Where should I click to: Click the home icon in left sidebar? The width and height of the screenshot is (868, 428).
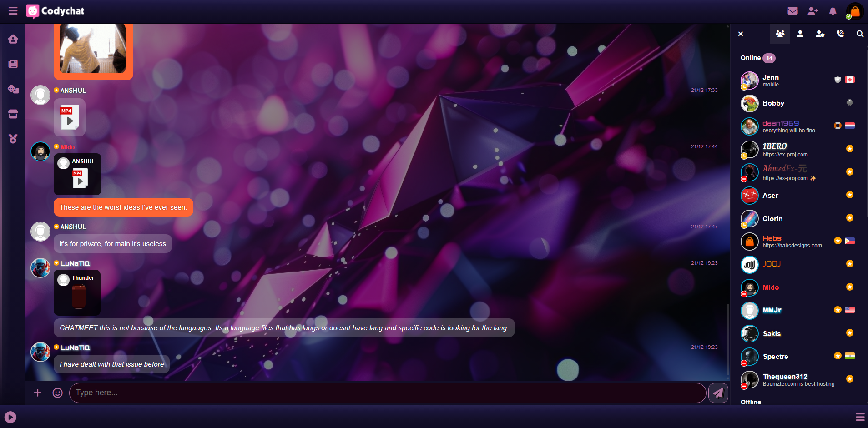point(13,39)
